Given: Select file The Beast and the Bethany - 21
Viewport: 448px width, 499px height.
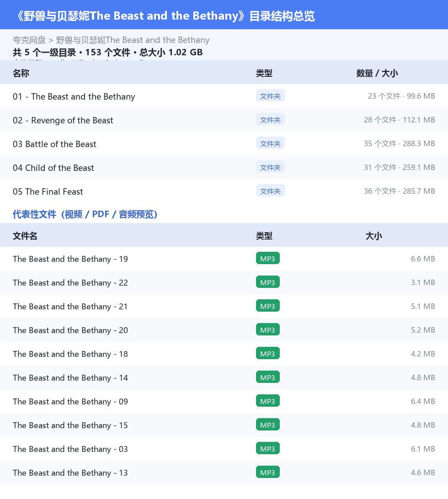Looking at the screenshot, I should point(70,307).
